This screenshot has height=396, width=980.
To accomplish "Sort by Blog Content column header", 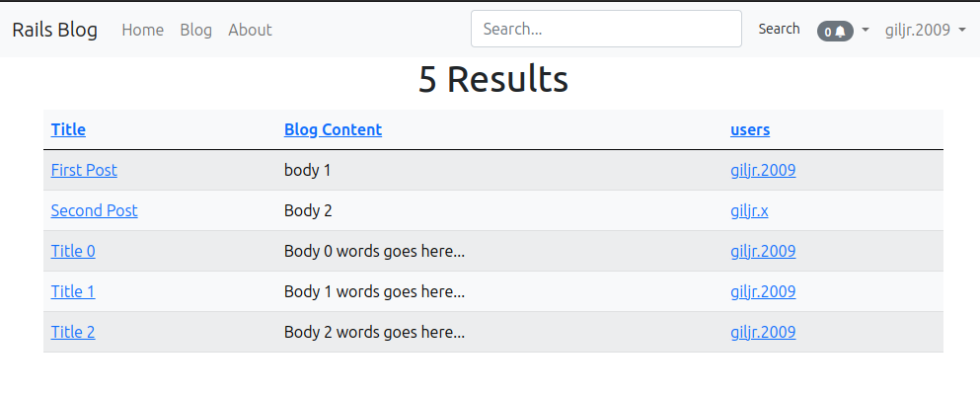I will click(x=333, y=129).
